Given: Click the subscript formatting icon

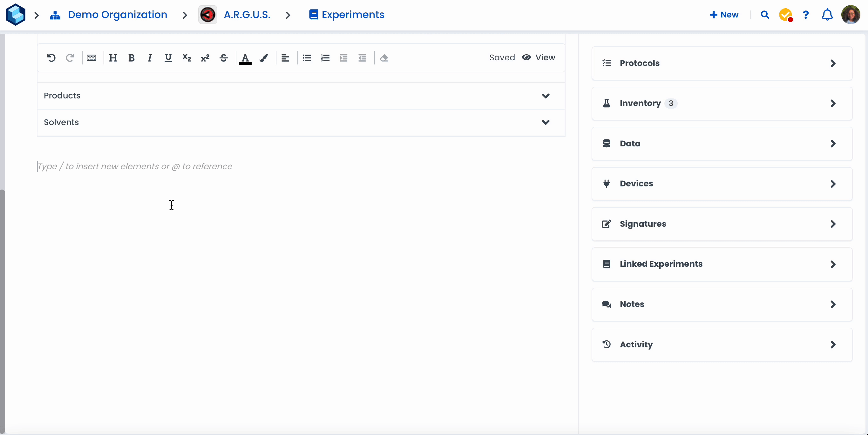Looking at the screenshot, I should pos(187,58).
